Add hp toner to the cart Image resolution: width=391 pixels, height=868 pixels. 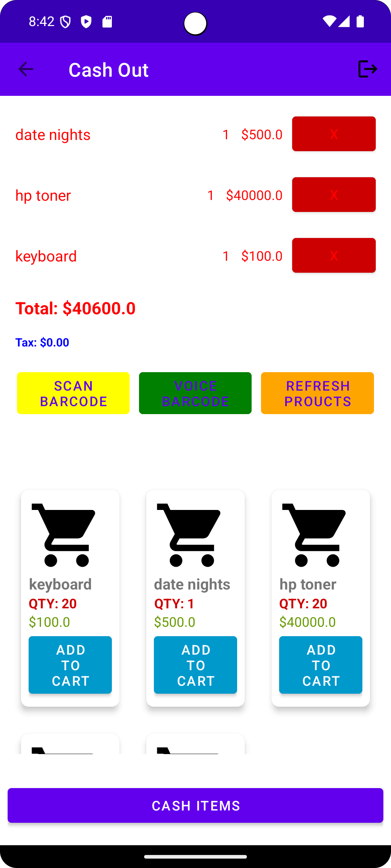(321, 665)
